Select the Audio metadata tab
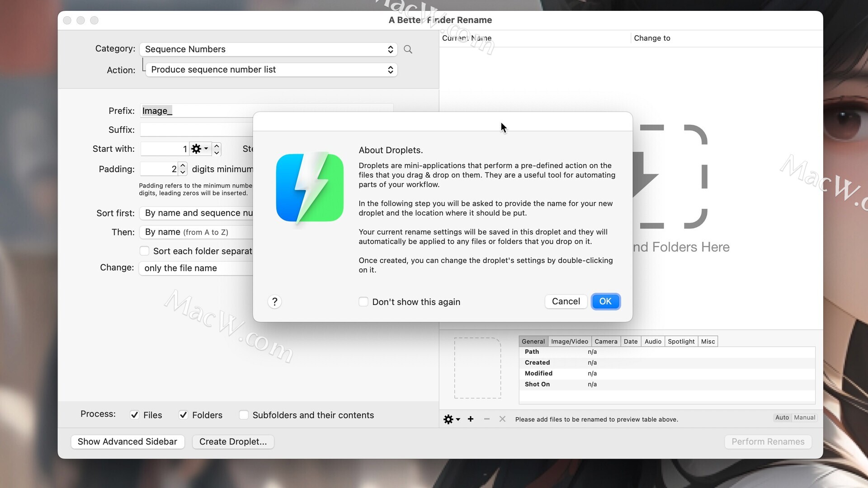868x488 pixels. tap(653, 342)
